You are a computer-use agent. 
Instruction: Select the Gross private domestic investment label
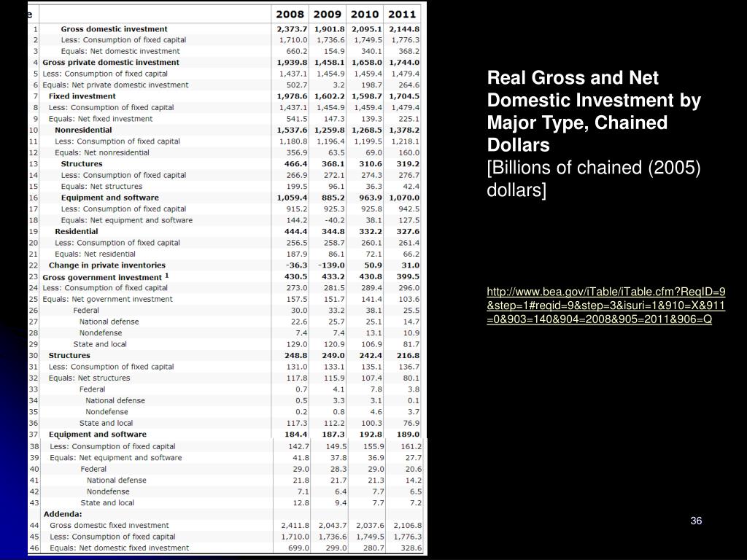click(111, 63)
